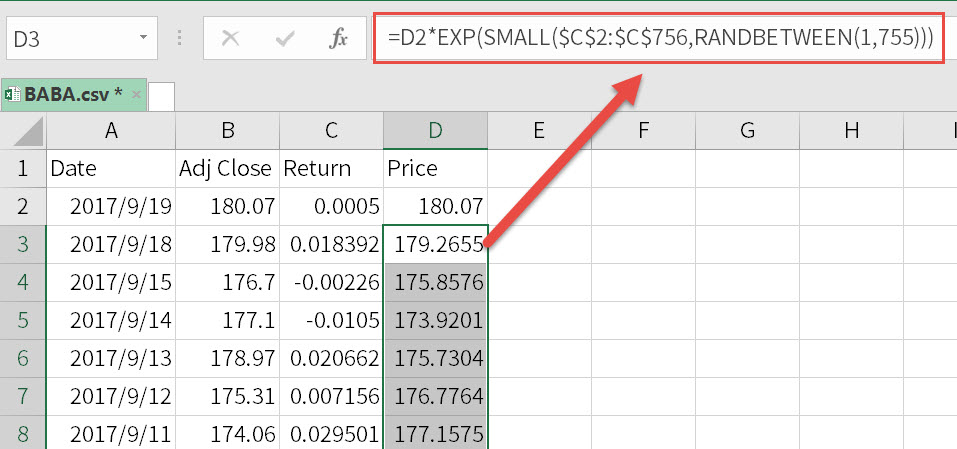The height and width of the screenshot is (449, 957).
Task: Select Adj Close cell 178.97
Action: click(x=228, y=358)
